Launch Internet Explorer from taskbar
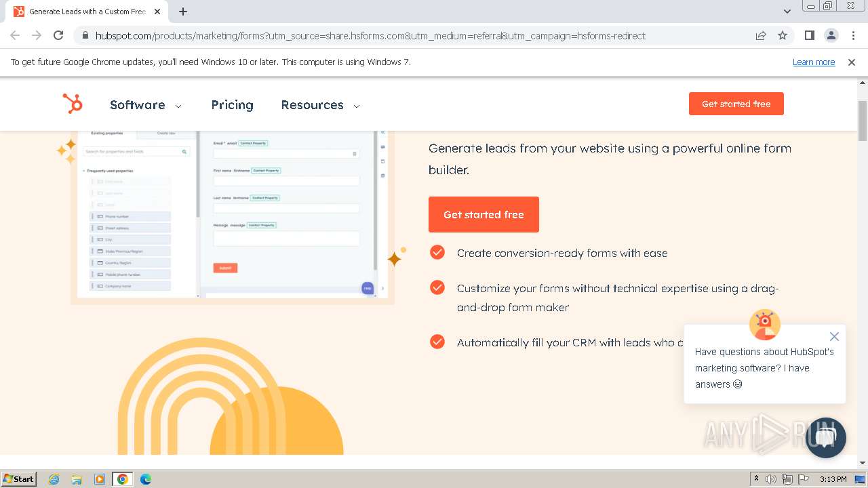868x488 pixels. pos(54,479)
